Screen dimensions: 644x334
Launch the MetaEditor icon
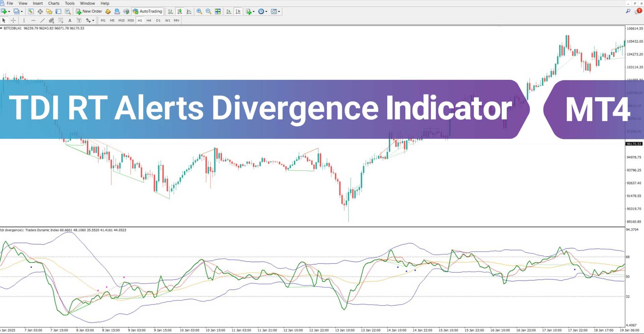click(108, 11)
